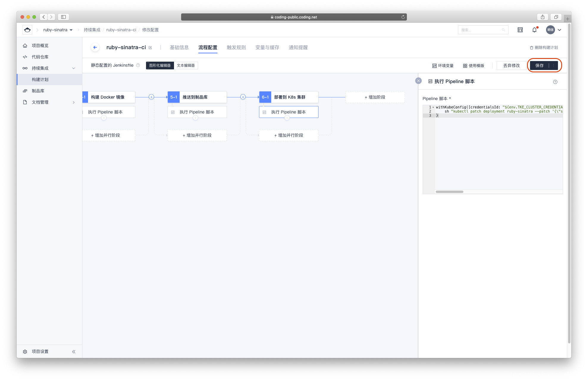
Task: Collapse the sidebar with double chevron
Action: pos(74,352)
